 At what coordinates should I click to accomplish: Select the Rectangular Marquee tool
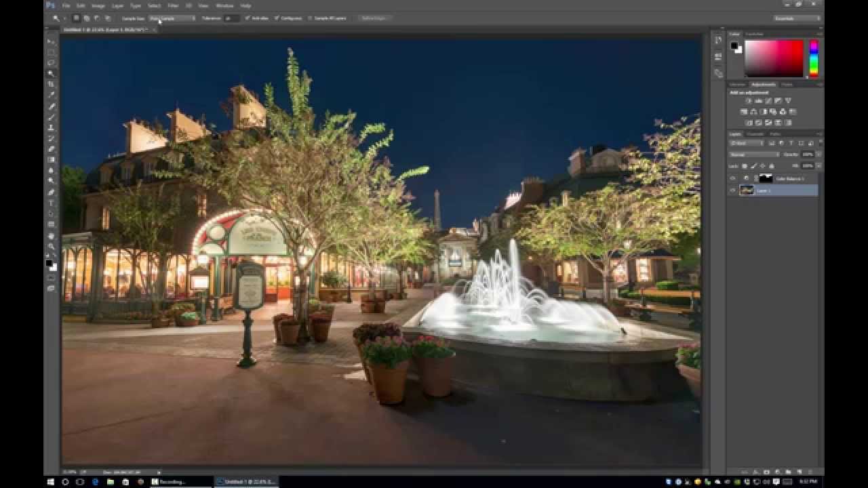coord(52,52)
